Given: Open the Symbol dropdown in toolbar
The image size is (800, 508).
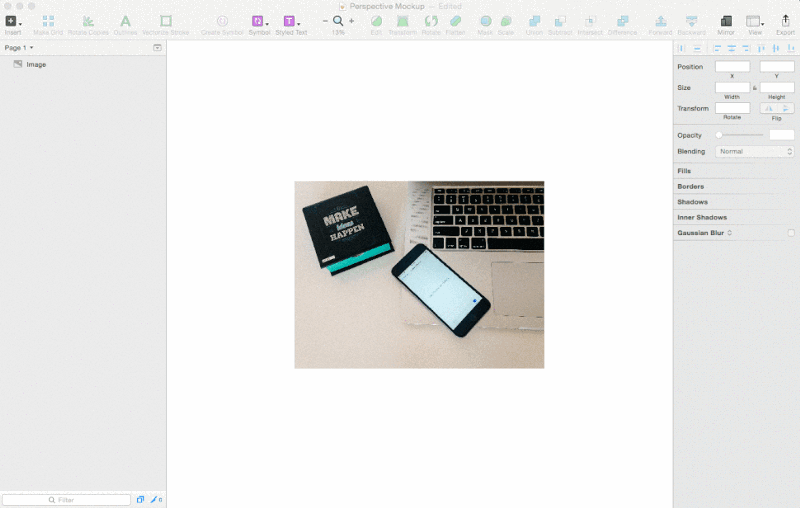Looking at the screenshot, I should coord(260,21).
